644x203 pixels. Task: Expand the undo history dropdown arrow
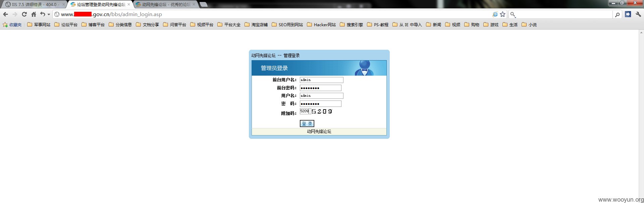click(x=49, y=14)
